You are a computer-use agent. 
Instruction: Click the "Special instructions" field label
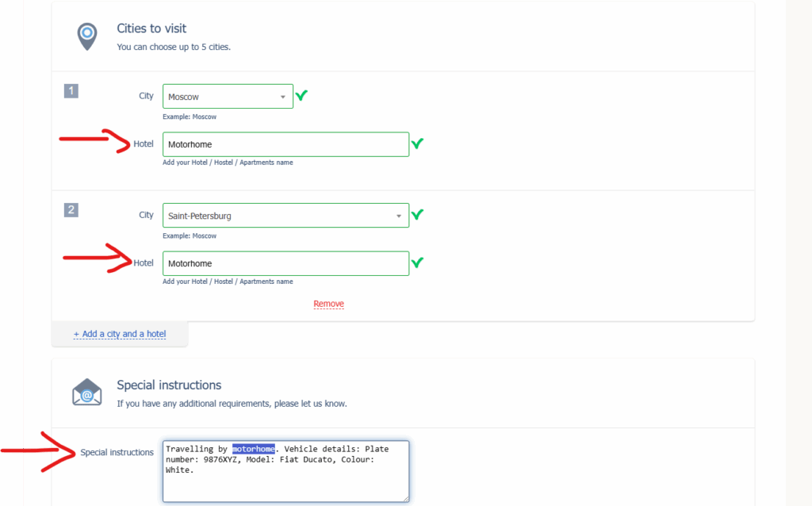(117, 452)
